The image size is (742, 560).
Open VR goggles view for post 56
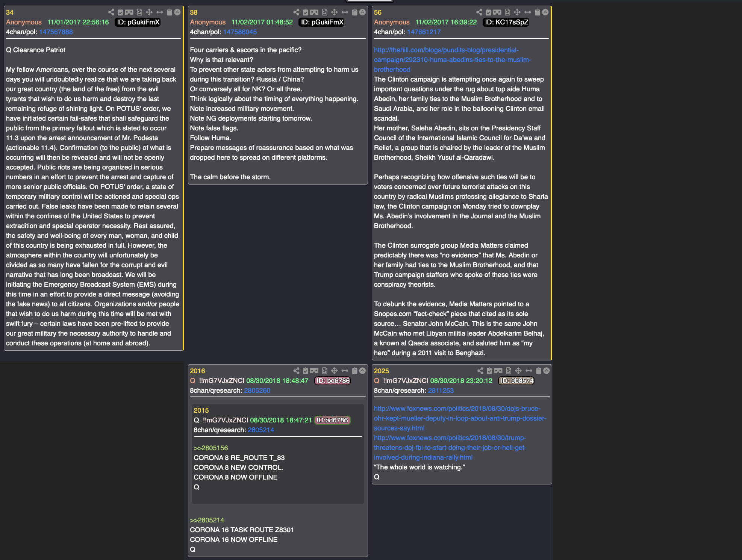[497, 12]
